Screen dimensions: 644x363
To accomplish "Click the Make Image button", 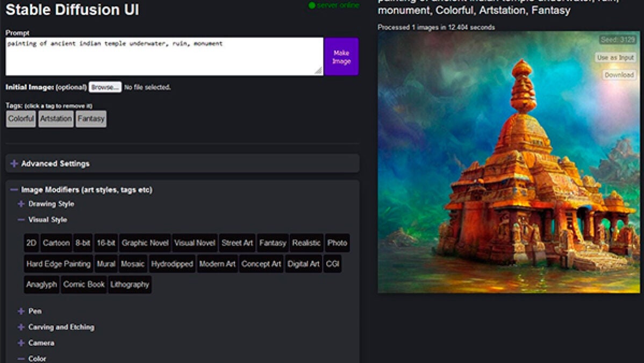I will (341, 56).
